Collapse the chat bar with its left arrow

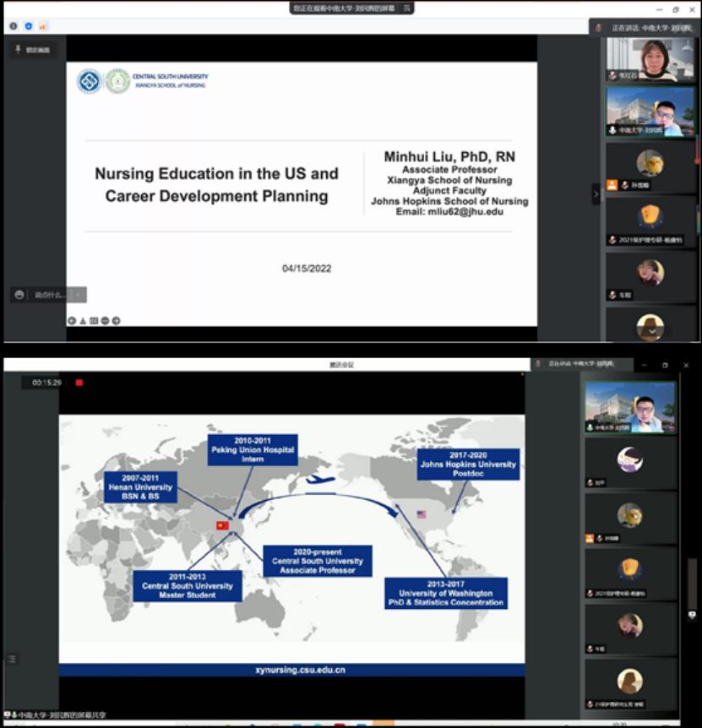tap(78, 295)
